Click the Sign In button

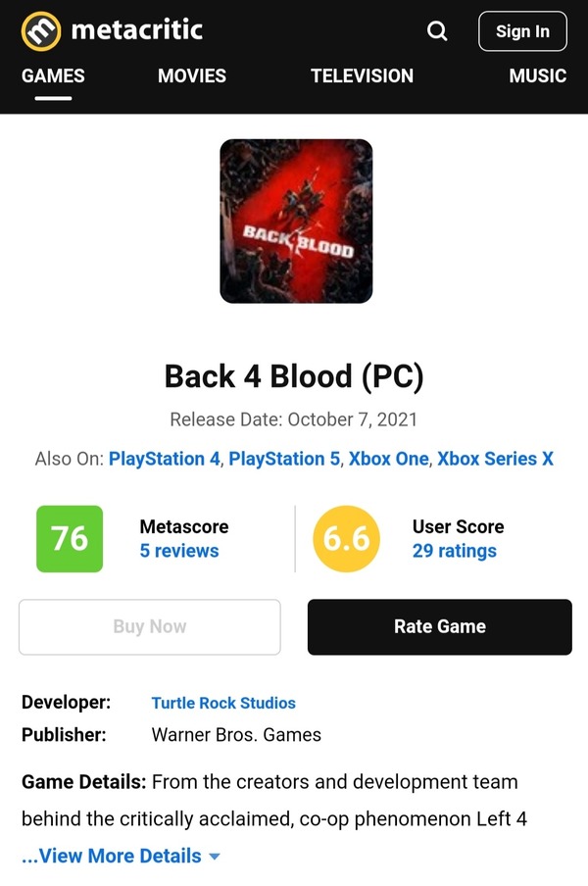pyautogui.click(x=522, y=31)
